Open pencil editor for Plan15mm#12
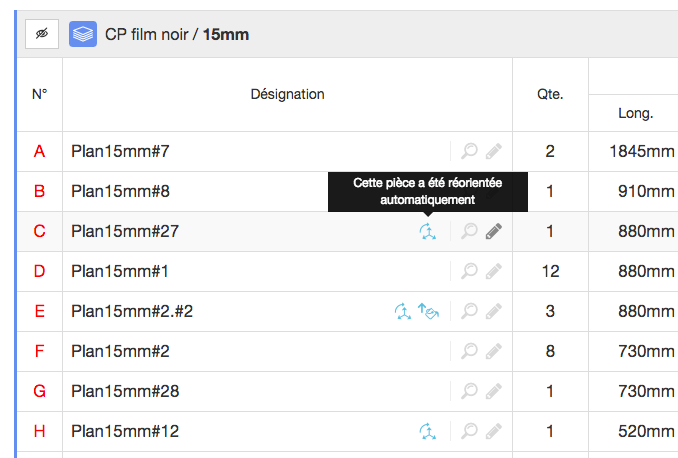 [x=493, y=431]
